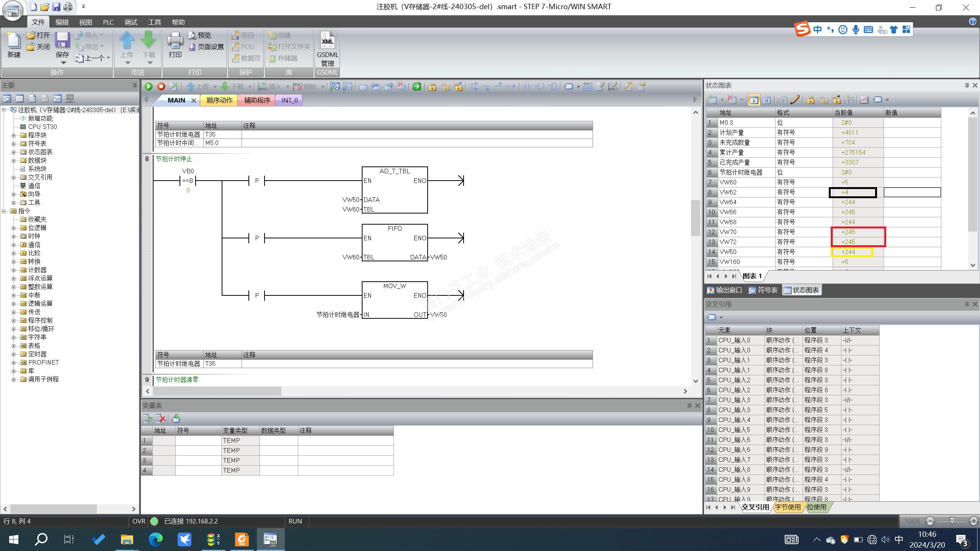Expand the 程序块 tree node
980x551 pixels.
coord(13,135)
